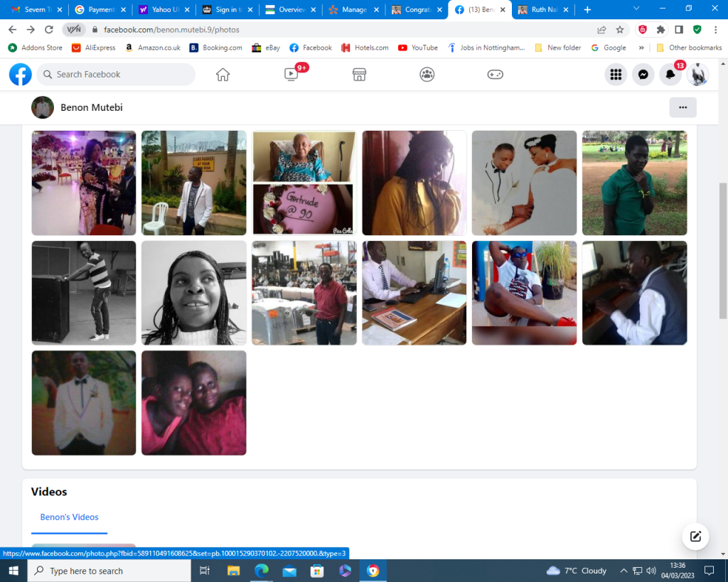Open the Windows Start menu
The width and height of the screenshot is (728, 582).
click(14, 571)
